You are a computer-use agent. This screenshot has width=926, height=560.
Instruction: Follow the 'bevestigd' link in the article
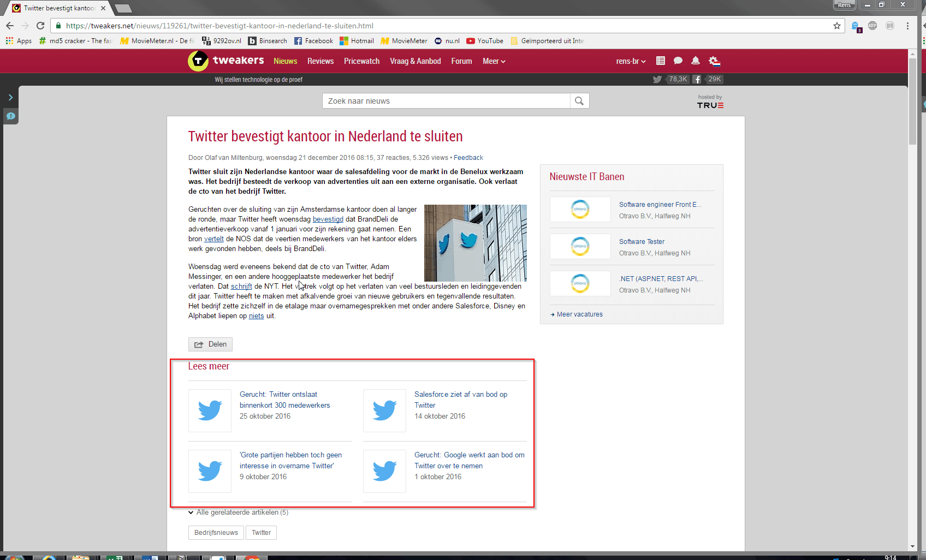328,219
